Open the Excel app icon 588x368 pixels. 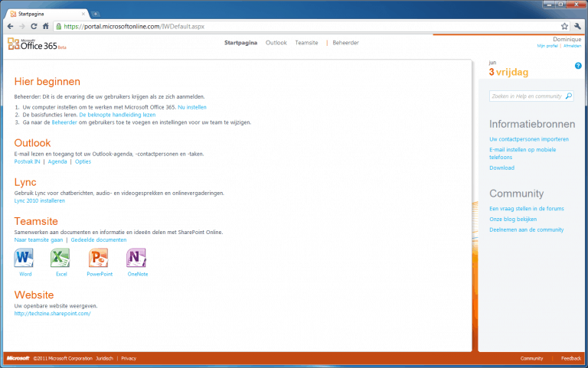60,258
